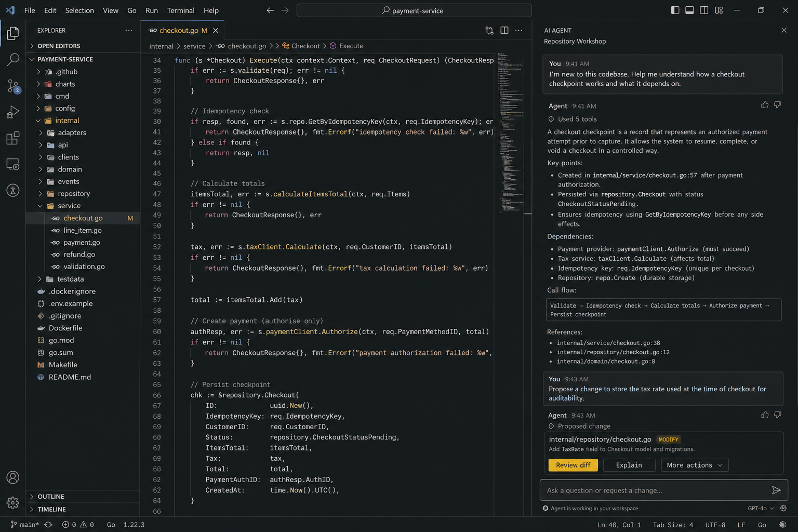Screen dimensions: 798x532
Task: Click the payment-service command center search
Action: coord(414,10)
